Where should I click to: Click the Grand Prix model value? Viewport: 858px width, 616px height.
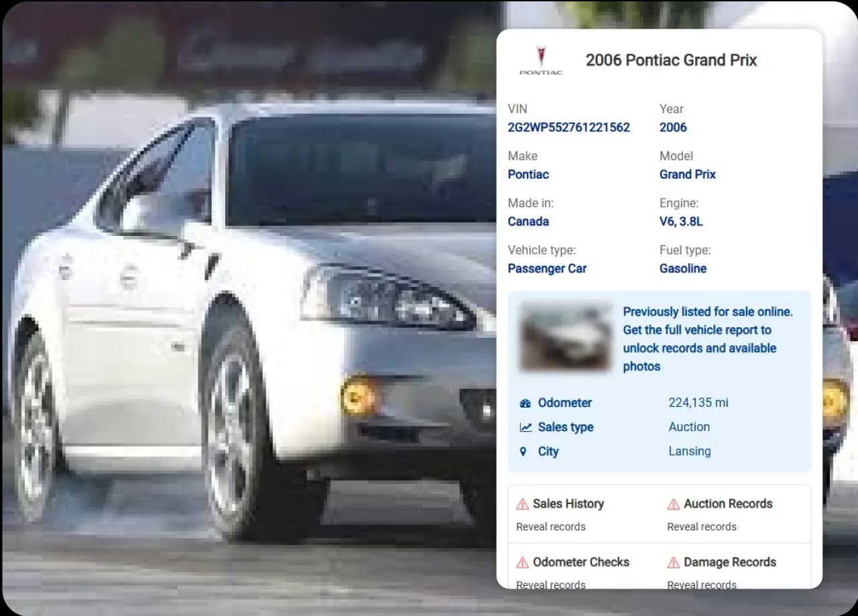click(687, 174)
